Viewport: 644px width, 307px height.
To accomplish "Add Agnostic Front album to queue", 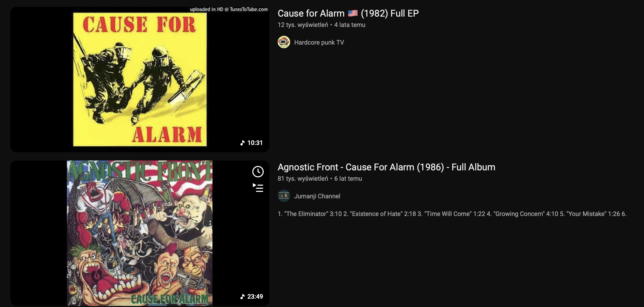I will 258,188.
